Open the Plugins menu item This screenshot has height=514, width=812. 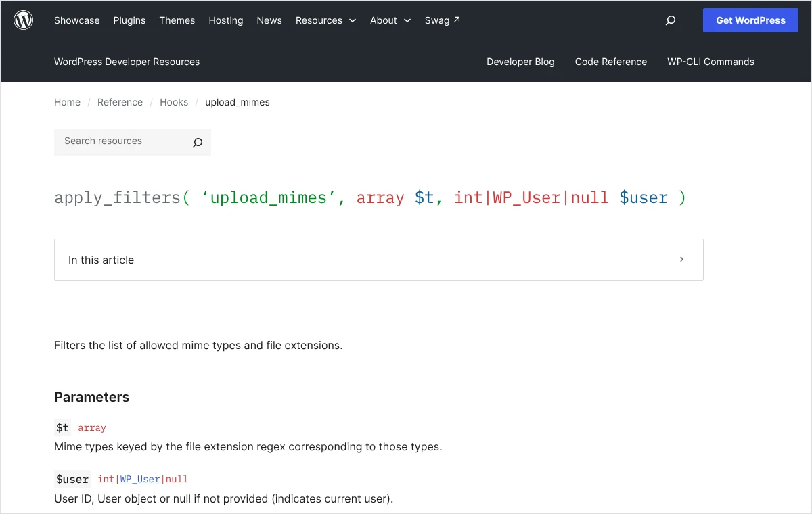coord(129,20)
